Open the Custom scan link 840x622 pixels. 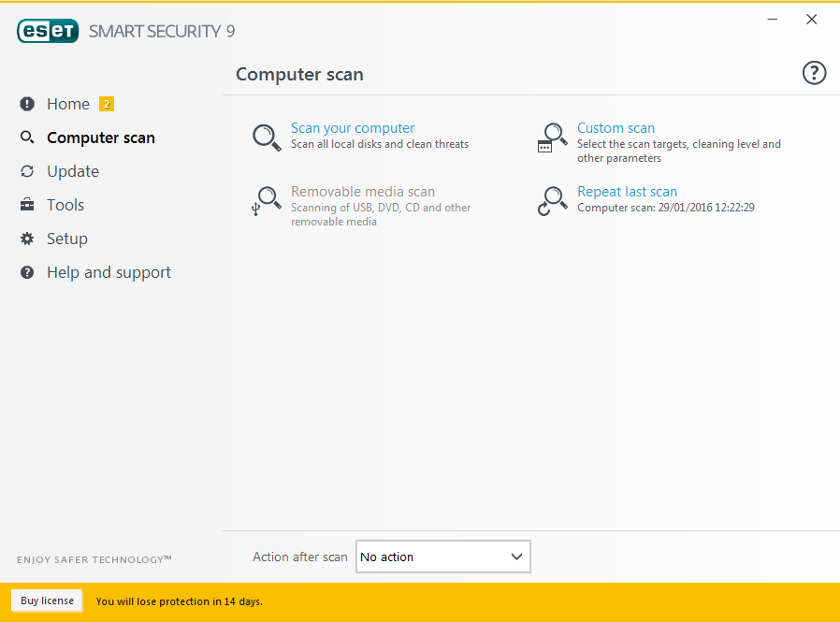tap(616, 128)
